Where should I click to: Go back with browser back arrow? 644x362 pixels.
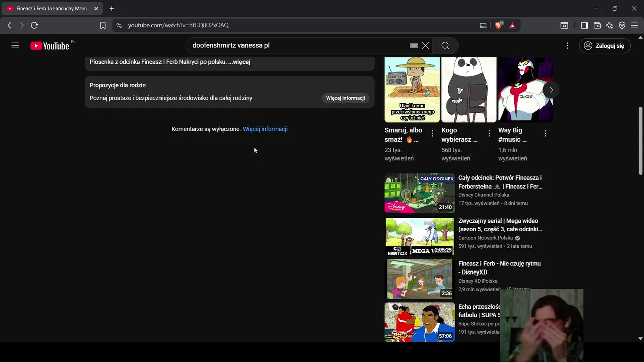click(x=9, y=25)
